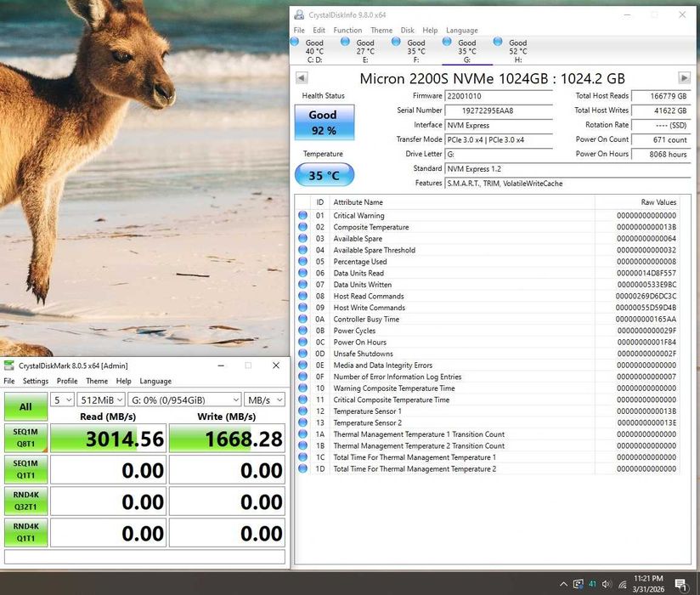700x595 pixels.
Task: Open notification center icon in taskbar
Action: pos(680,584)
